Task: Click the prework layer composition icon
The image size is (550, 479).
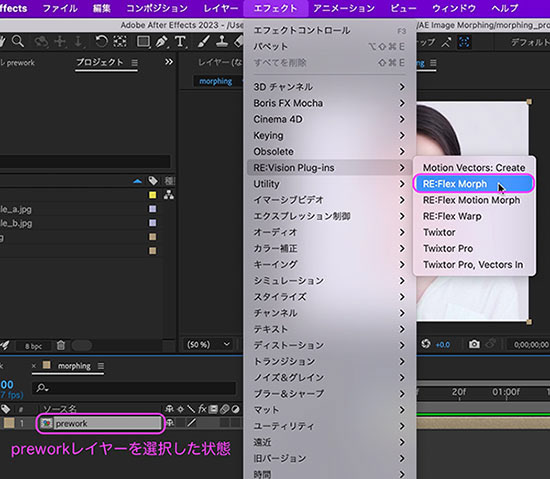Action: pyautogui.click(x=46, y=423)
